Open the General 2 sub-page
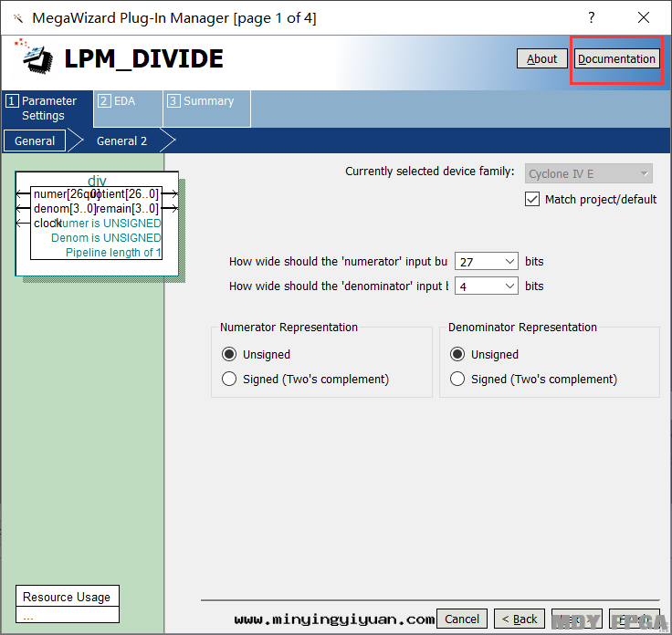The width and height of the screenshot is (672, 635). [x=121, y=141]
